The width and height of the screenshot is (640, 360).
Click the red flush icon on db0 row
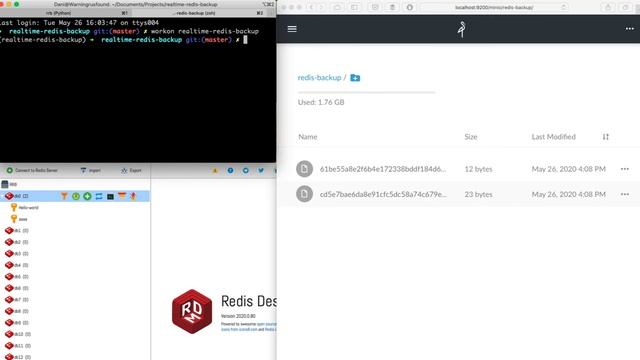[x=133, y=196]
